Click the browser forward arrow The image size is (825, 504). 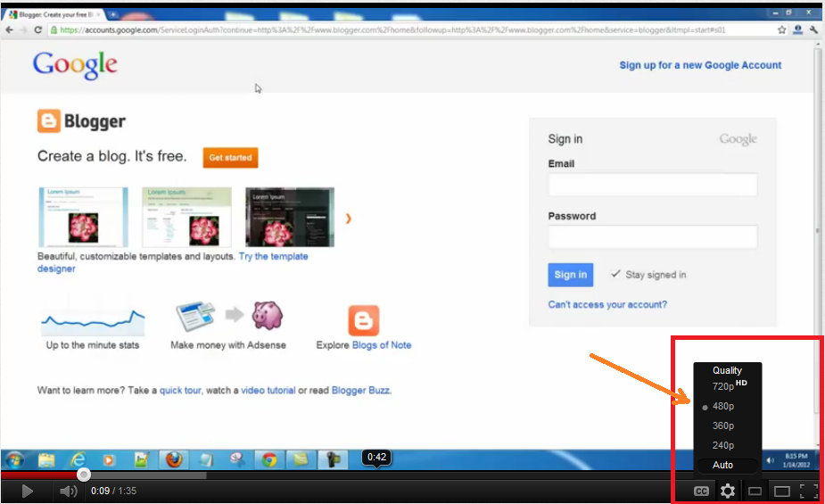click(x=24, y=30)
